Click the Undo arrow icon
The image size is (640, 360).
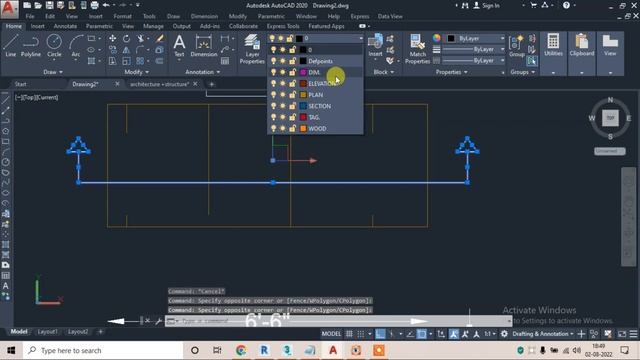click(x=106, y=5)
